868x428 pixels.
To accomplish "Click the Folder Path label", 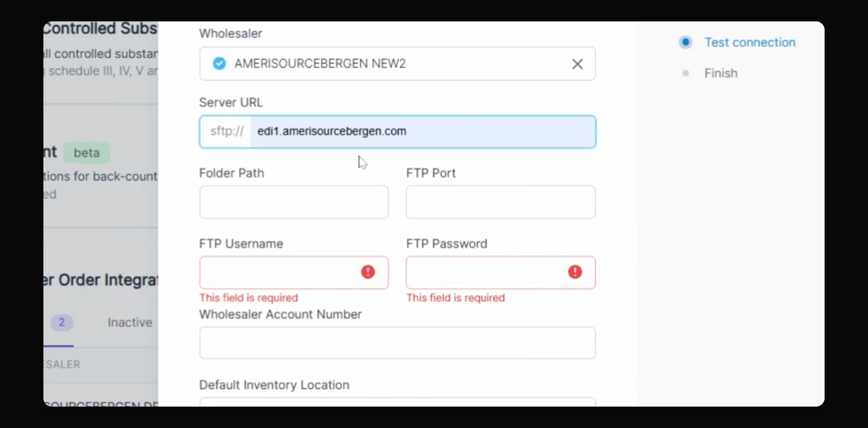I will (232, 173).
